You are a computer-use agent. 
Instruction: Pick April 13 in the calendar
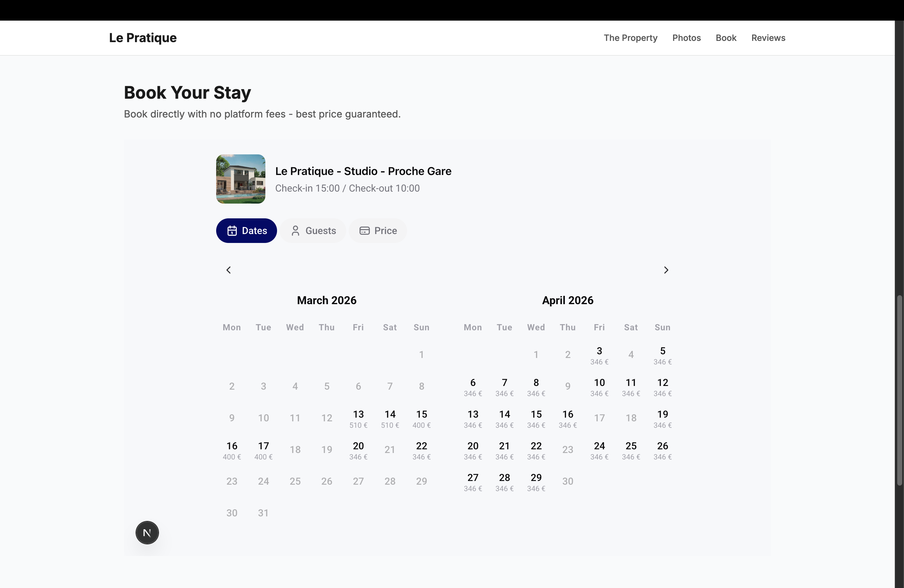[x=473, y=419]
